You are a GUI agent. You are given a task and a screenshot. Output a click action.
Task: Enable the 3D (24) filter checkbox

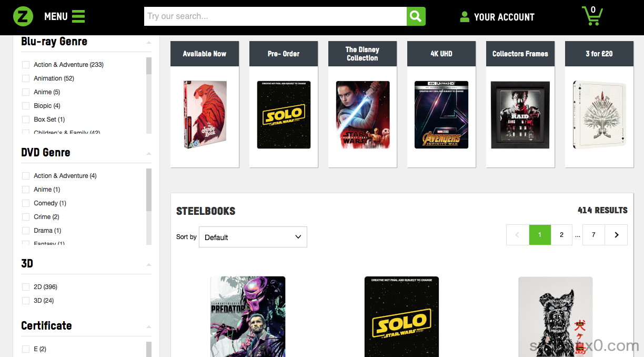(26, 301)
